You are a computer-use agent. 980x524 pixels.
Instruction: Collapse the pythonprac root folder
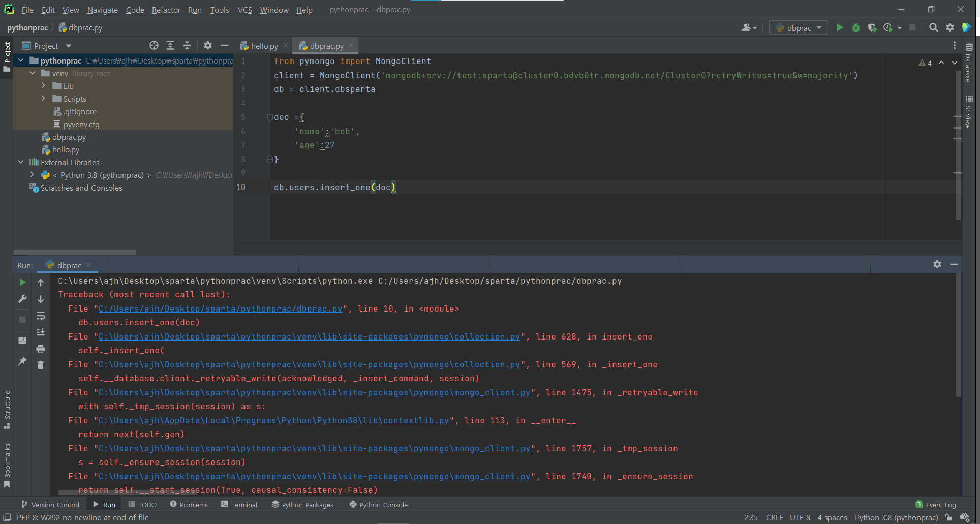coord(21,60)
